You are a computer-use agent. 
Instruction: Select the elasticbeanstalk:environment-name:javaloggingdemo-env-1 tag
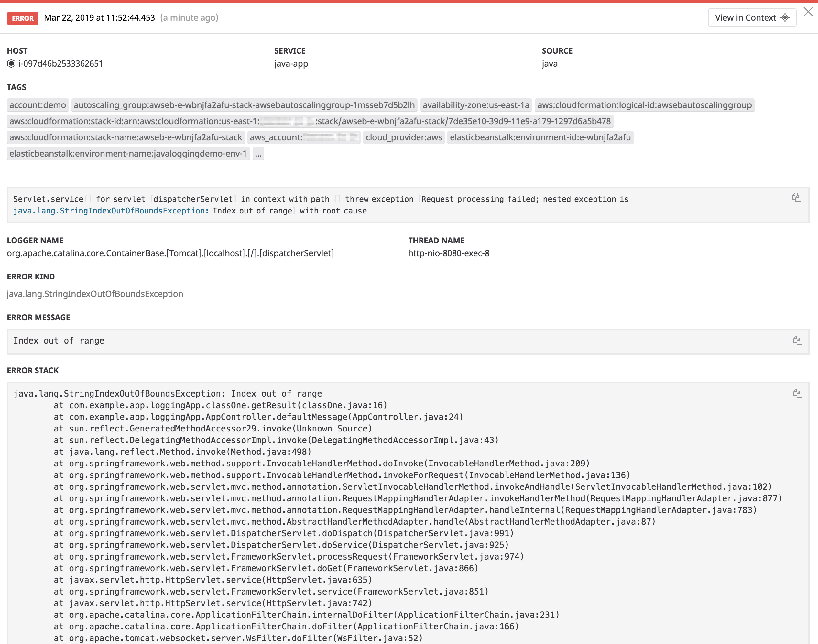point(128,153)
